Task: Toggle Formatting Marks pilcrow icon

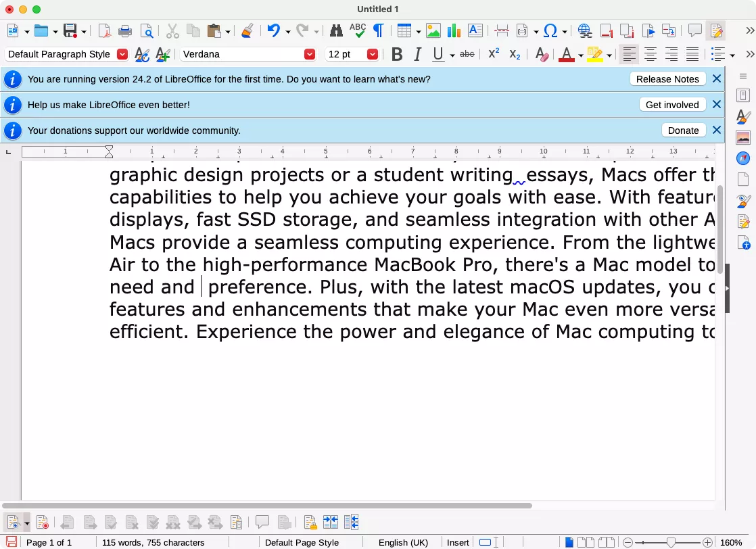Action: 379,31
